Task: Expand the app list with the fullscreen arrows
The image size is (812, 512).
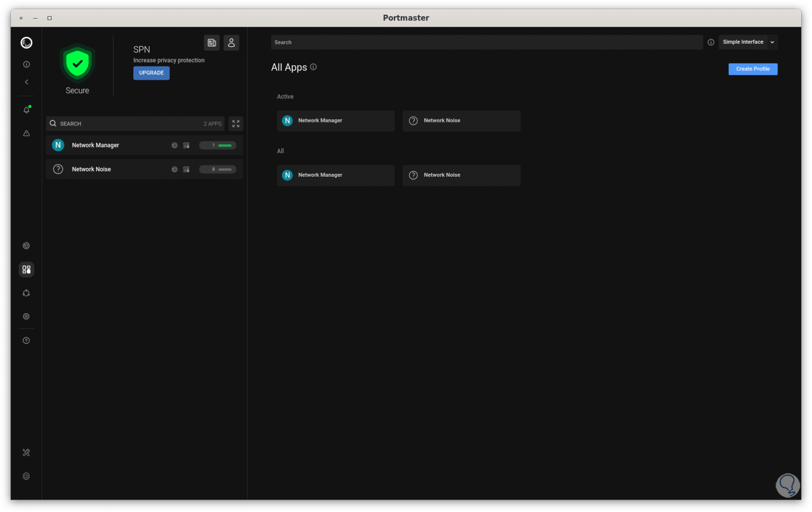Action: (236, 124)
